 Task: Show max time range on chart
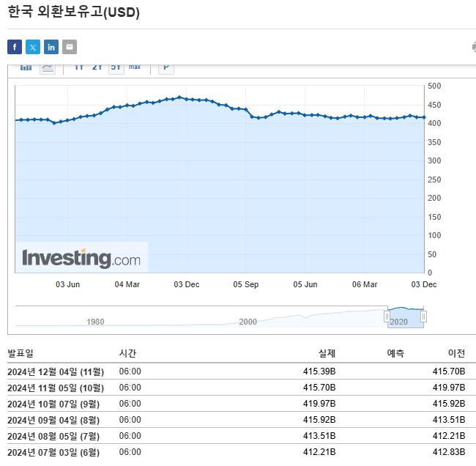coord(135,67)
